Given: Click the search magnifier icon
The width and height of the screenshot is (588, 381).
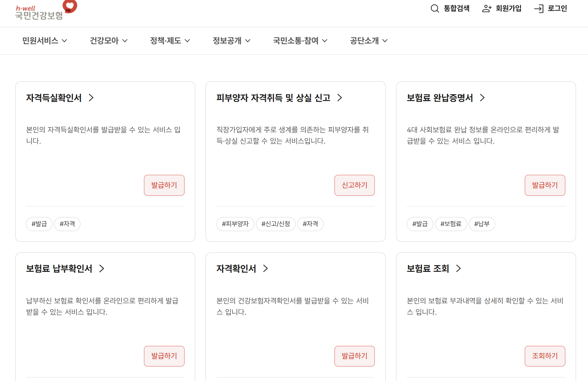Looking at the screenshot, I should pos(435,8).
